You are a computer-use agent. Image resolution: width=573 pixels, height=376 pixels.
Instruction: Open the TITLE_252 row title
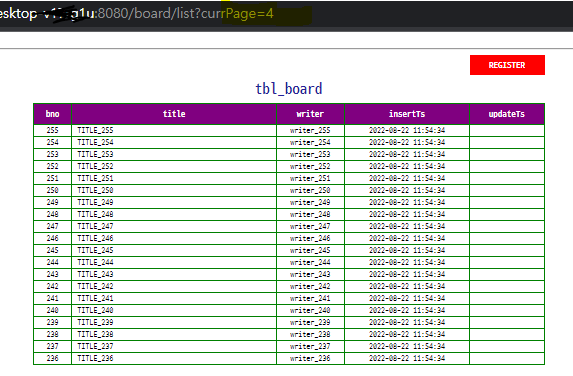point(95,166)
